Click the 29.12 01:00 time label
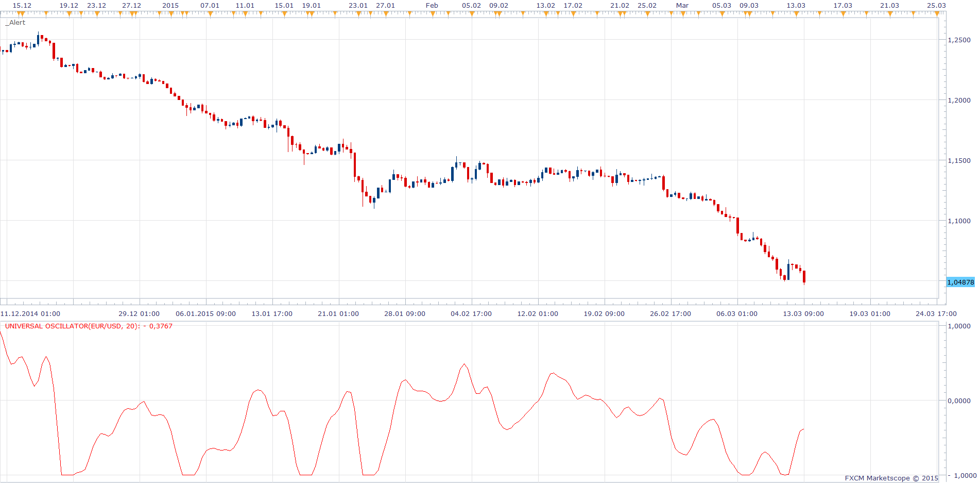This screenshot has height=483, width=980. point(139,313)
